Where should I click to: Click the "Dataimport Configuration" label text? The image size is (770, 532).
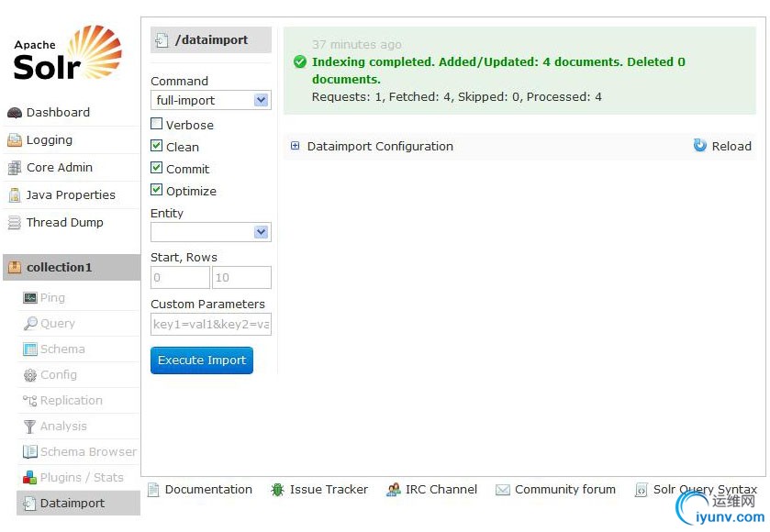(x=380, y=146)
